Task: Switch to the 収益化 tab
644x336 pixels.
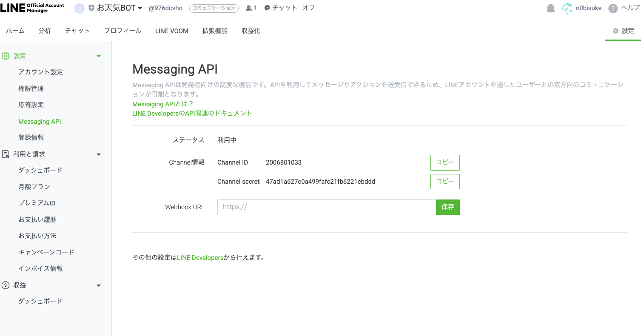Action: (251, 31)
